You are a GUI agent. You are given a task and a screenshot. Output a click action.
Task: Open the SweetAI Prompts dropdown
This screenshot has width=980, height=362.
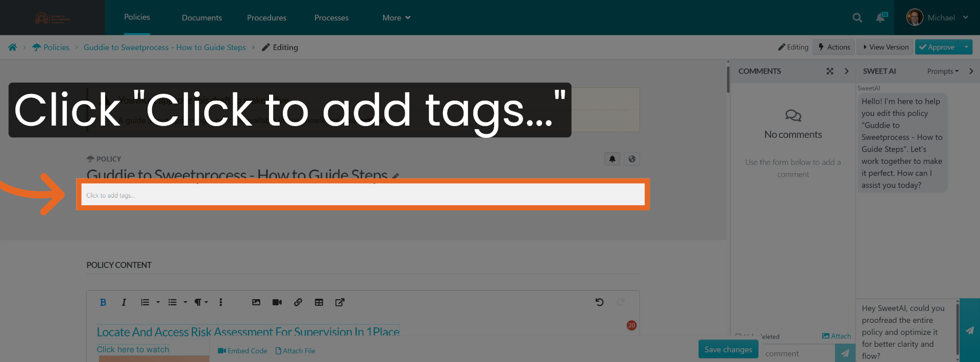click(943, 71)
